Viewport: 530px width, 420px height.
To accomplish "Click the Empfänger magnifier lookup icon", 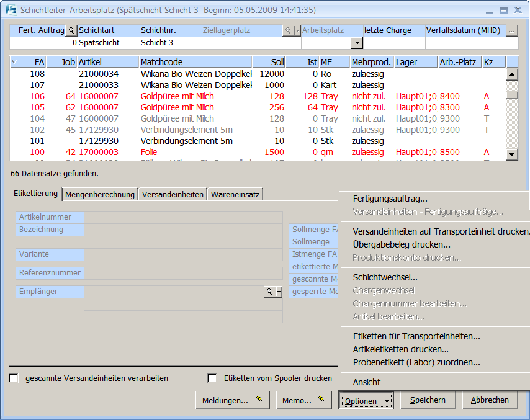I will click(x=269, y=292).
